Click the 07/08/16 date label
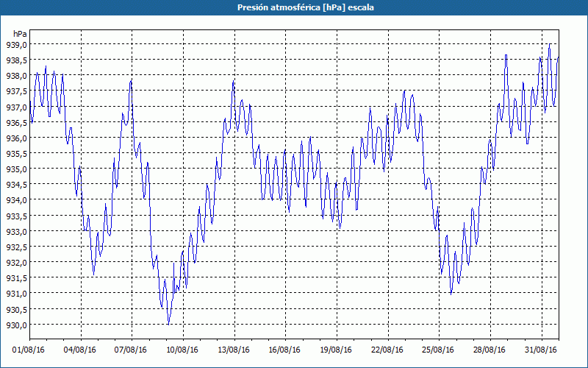The height and width of the screenshot is (368, 588). pyautogui.click(x=131, y=350)
